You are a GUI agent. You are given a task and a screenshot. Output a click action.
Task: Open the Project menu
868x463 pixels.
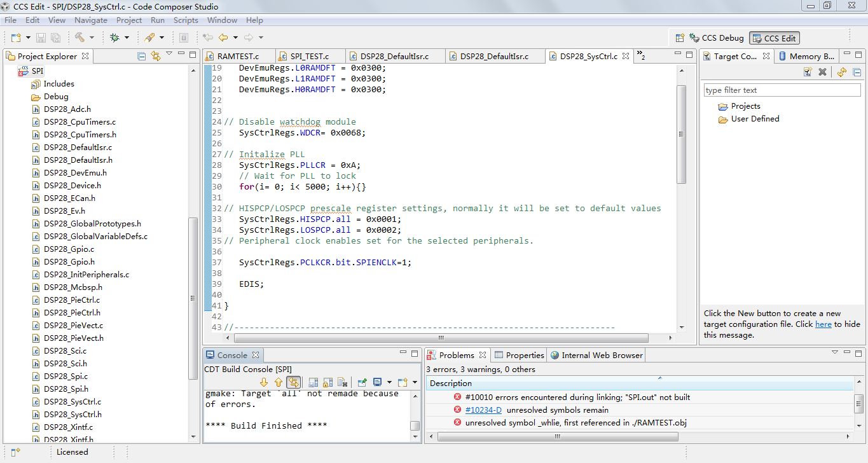pos(128,20)
